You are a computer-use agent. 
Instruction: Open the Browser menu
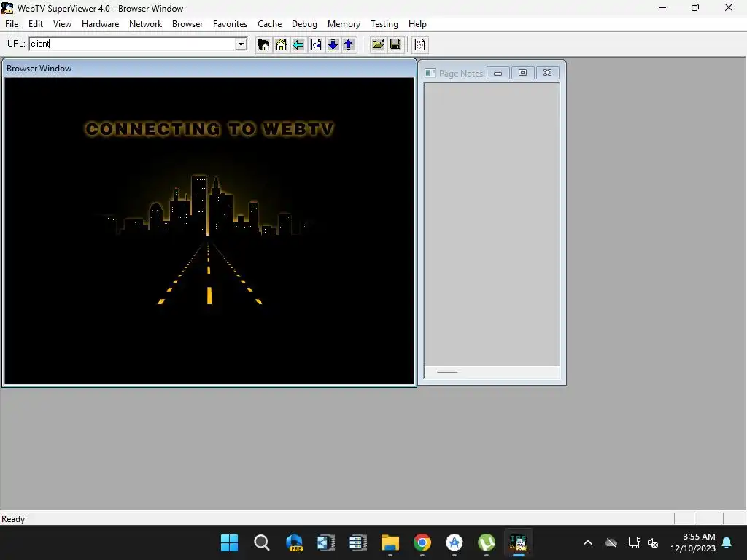click(187, 24)
